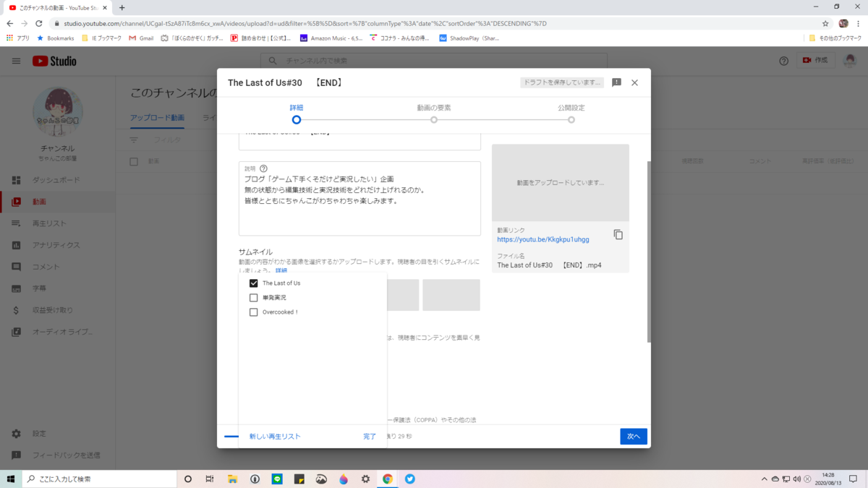The height and width of the screenshot is (488, 868).
Task: Select the rightmost thumbnail placeholder
Action: (x=451, y=295)
